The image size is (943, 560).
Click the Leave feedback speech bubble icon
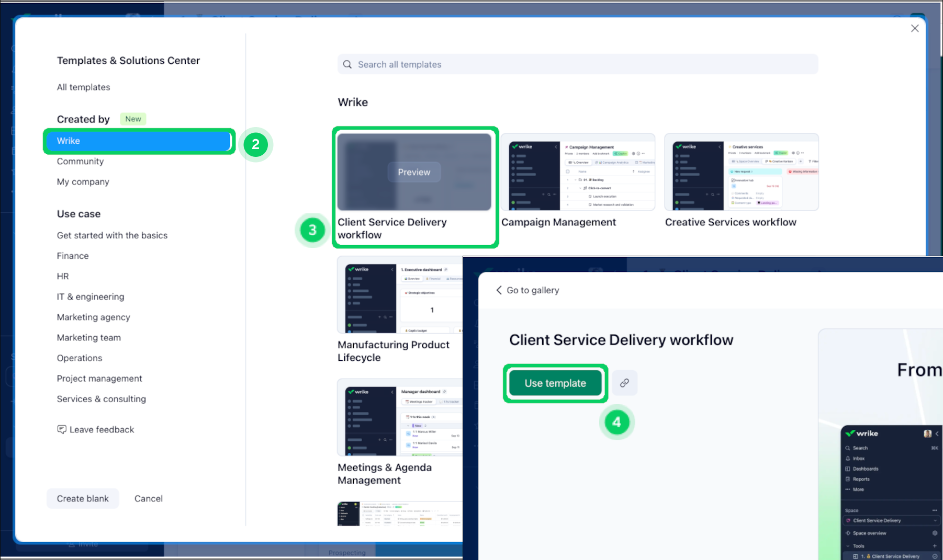62,429
